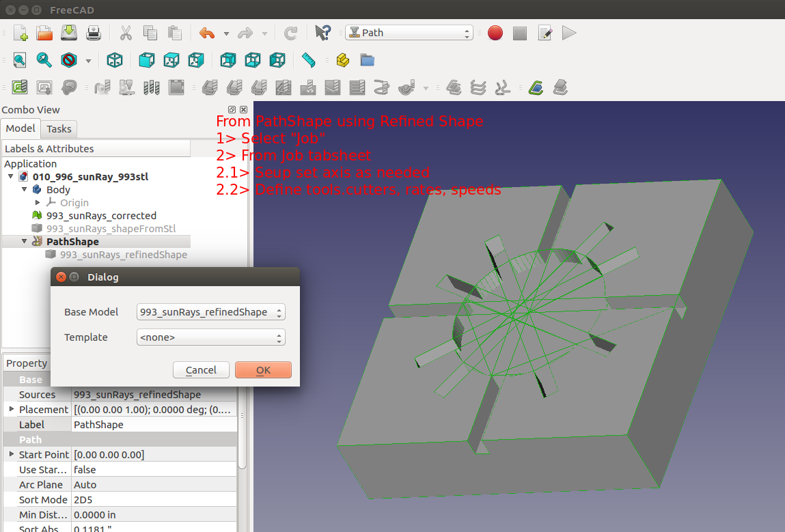
Task: Open the Path workbench selector dropdown
Action: [x=409, y=33]
